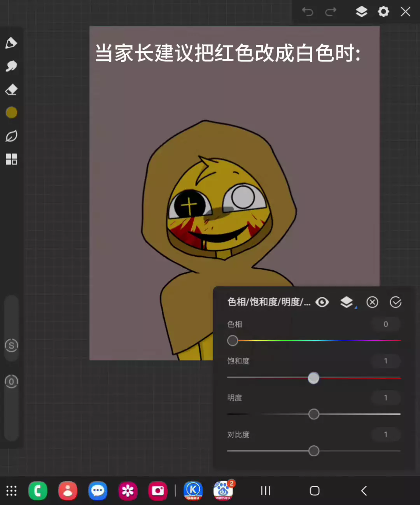Viewport: 420px width, 505px height.
Task: Open the current color swatch
Action: 11,112
